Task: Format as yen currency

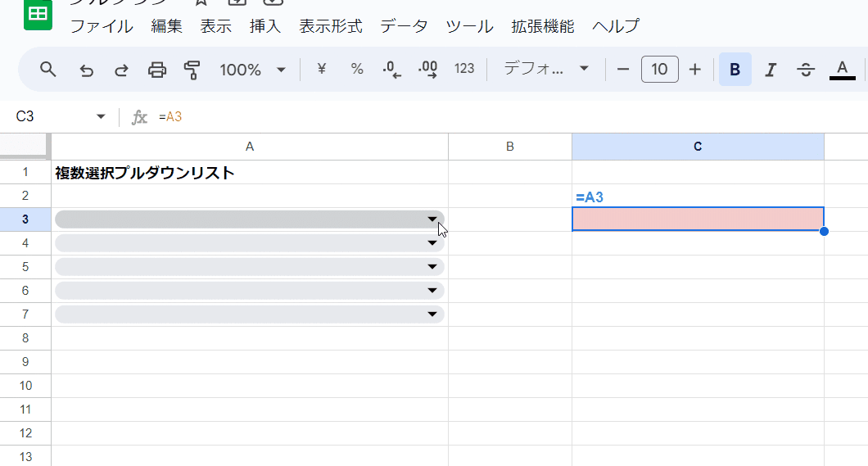Action: [x=321, y=69]
